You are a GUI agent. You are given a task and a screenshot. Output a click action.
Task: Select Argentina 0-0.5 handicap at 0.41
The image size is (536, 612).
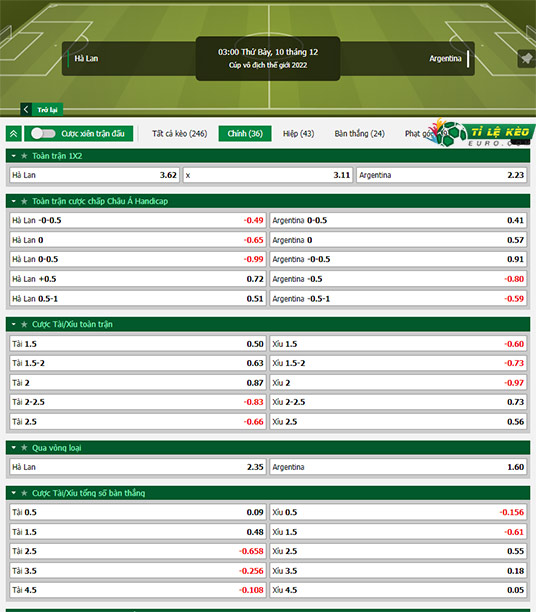pyautogui.click(x=398, y=220)
